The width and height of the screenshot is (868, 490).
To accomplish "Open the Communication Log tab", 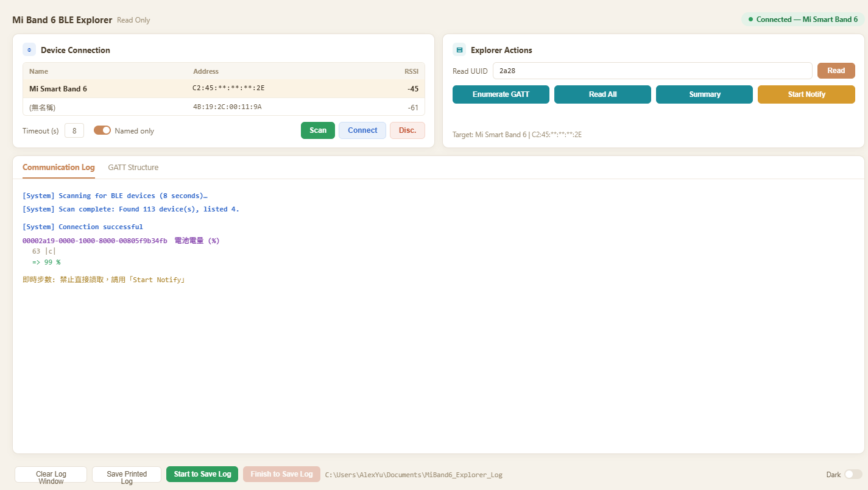I will point(58,167).
